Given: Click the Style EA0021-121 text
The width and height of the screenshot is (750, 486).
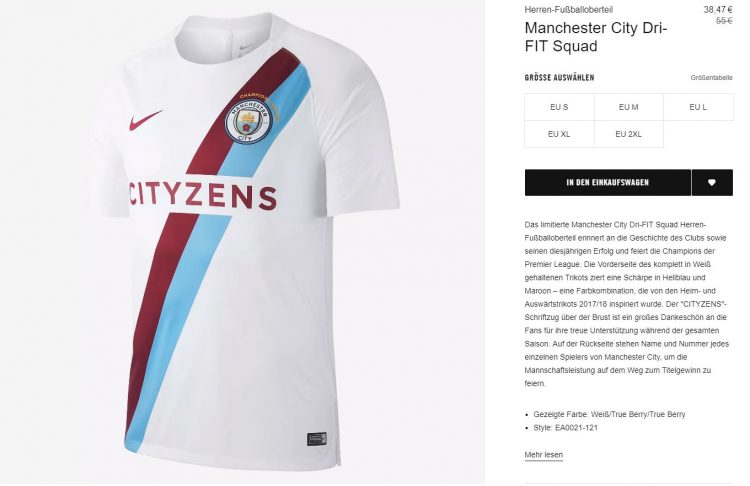Looking at the screenshot, I should tap(565, 428).
